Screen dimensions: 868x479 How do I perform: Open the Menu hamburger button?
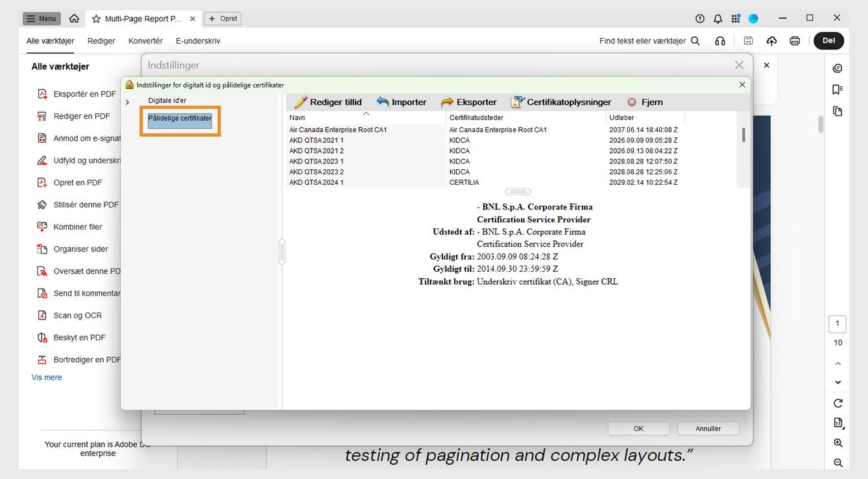click(x=42, y=19)
